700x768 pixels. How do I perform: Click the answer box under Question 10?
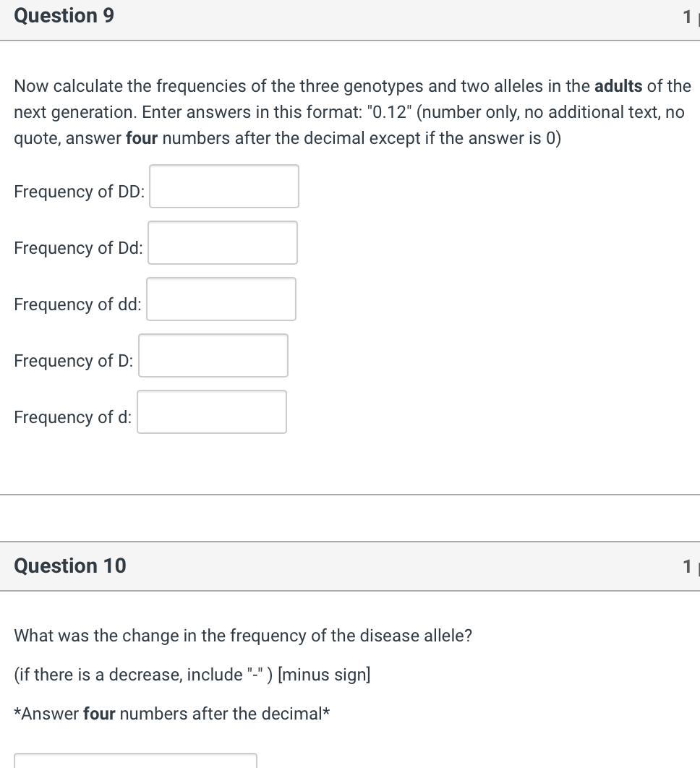pyautogui.click(x=135, y=763)
